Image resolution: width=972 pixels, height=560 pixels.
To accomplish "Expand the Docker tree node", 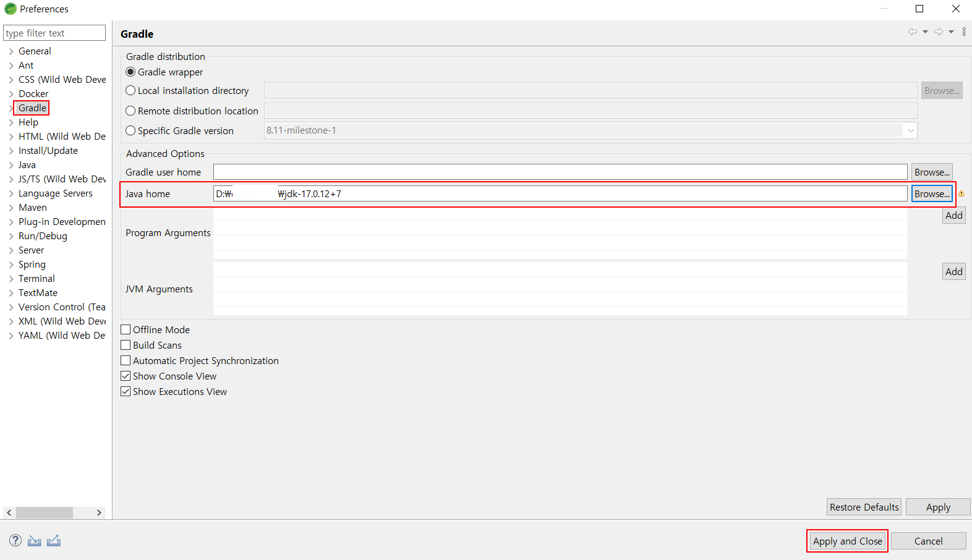I will tap(11, 94).
